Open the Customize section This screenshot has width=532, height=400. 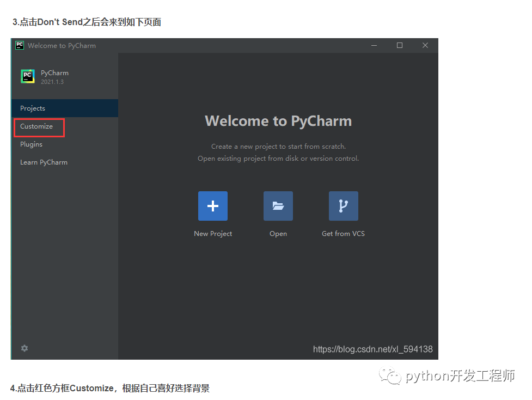click(x=36, y=126)
